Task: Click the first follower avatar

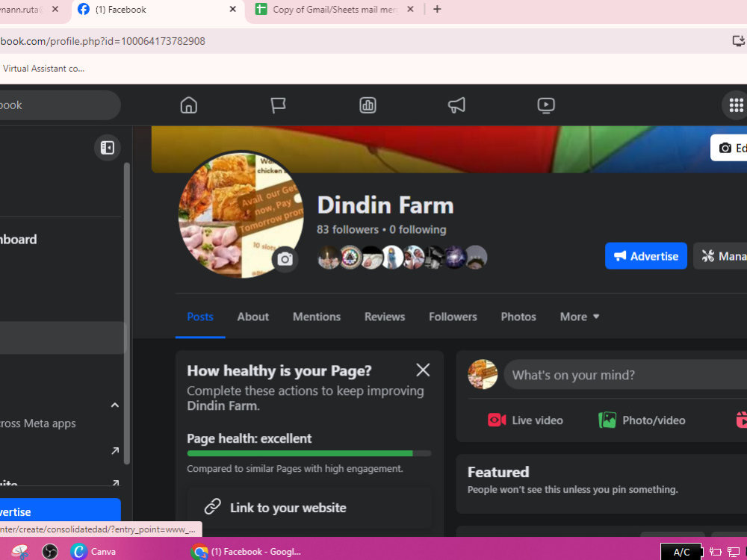Action: tap(329, 257)
